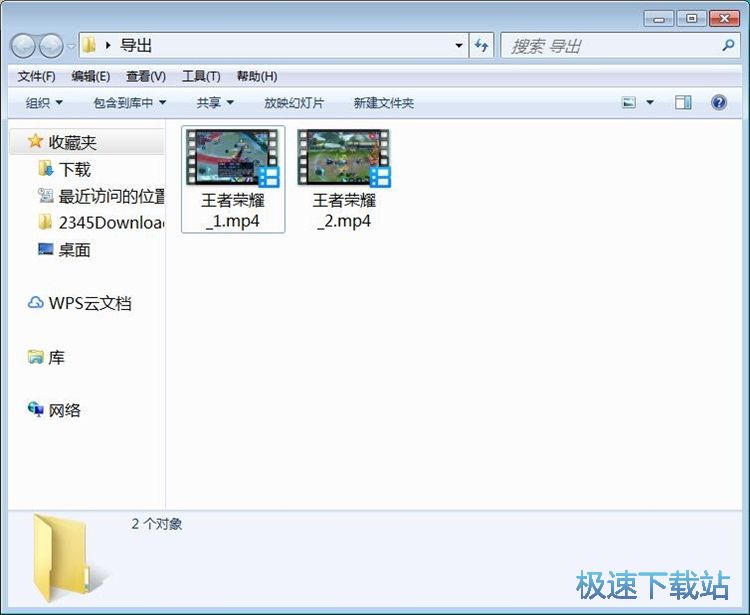
Task: Expand the breadcrumb arrow before 导出
Action: [x=108, y=46]
